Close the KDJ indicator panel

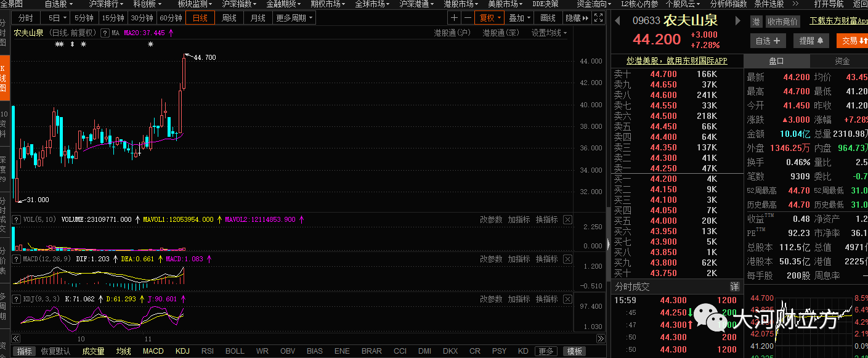(567, 299)
